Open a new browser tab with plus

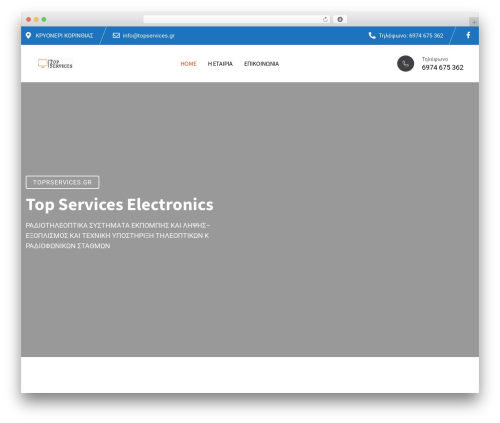click(x=474, y=22)
